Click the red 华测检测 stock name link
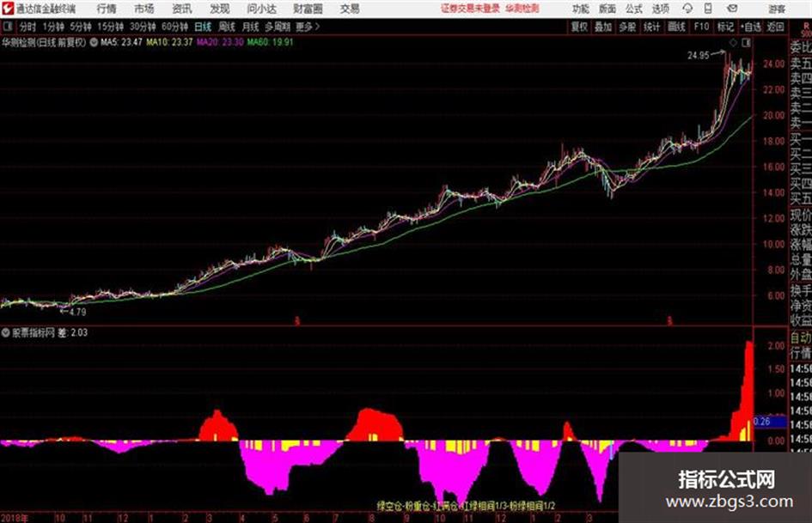This screenshot has height=523, width=812. 522,9
